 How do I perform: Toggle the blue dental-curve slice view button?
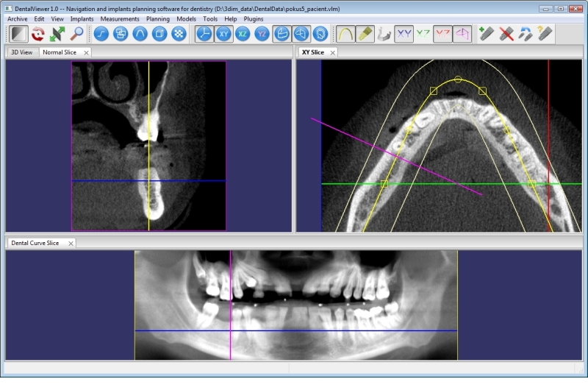(x=282, y=34)
